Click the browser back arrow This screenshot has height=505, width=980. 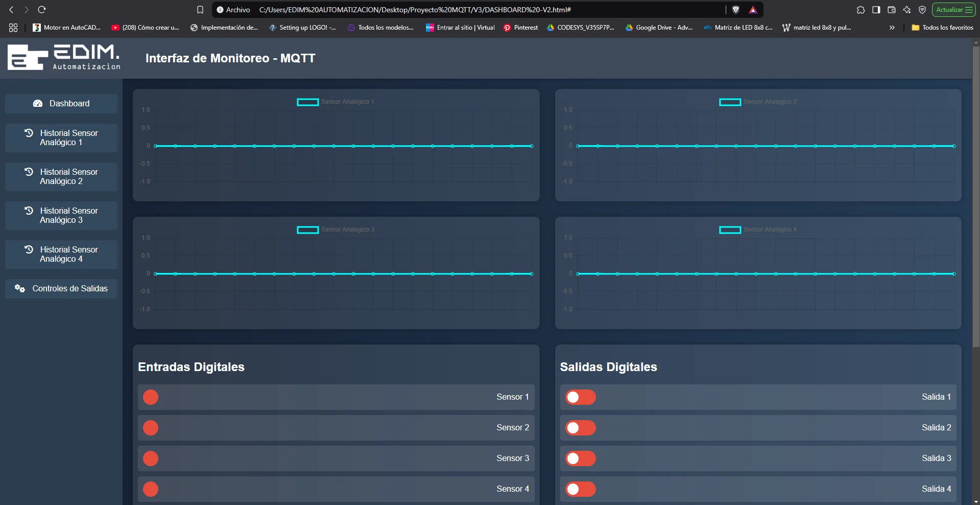11,10
